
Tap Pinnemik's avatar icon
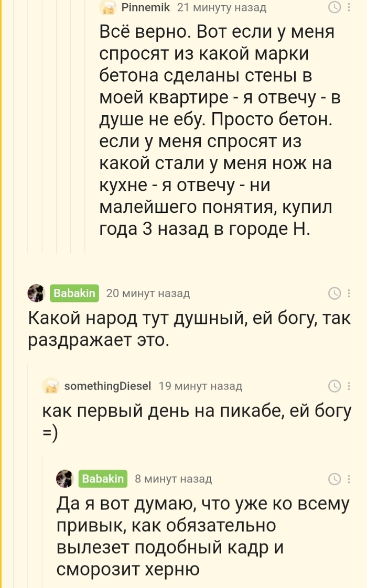pyautogui.click(x=107, y=7)
